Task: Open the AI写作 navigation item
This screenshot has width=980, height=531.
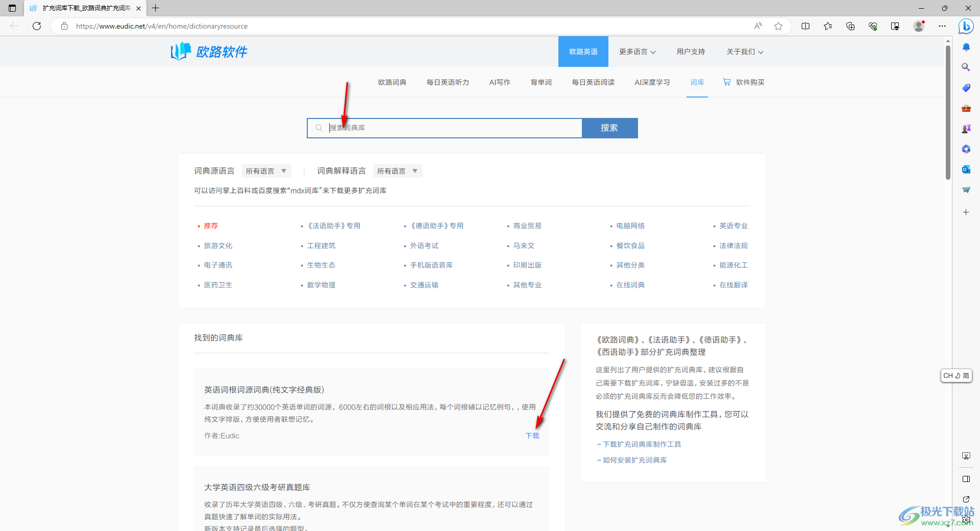Action: click(500, 82)
